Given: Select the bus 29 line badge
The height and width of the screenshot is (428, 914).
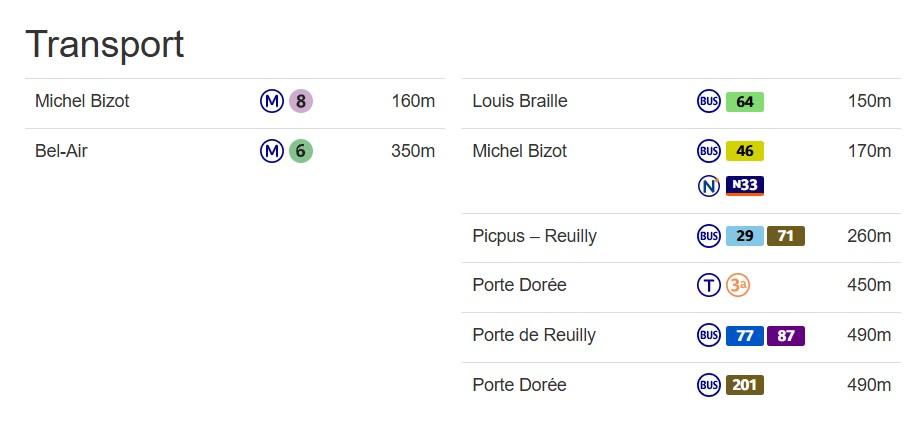Looking at the screenshot, I should [745, 236].
